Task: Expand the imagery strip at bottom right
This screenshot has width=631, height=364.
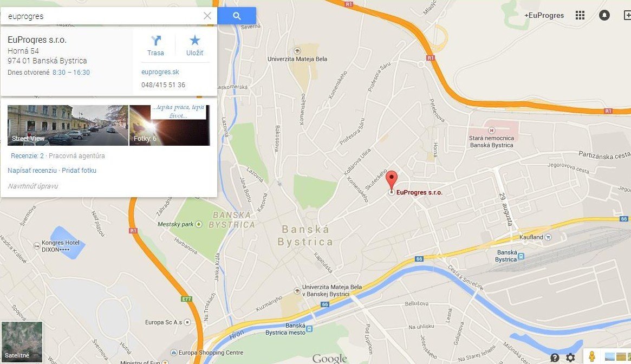Action: point(617,357)
